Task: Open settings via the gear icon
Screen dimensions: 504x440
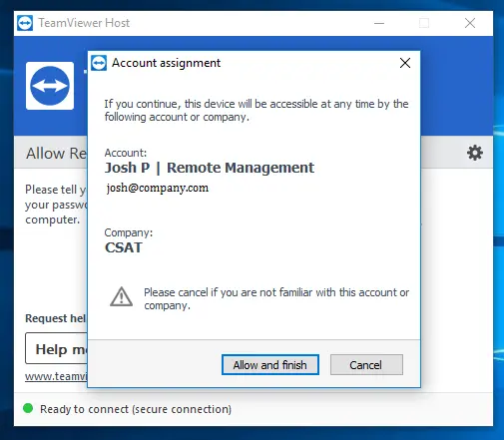Action: tap(475, 153)
